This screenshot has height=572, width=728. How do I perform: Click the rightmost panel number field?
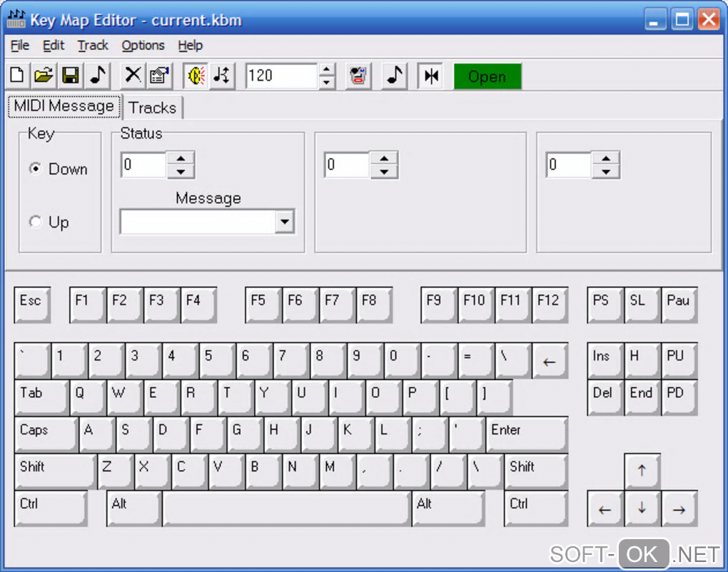point(569,165)
